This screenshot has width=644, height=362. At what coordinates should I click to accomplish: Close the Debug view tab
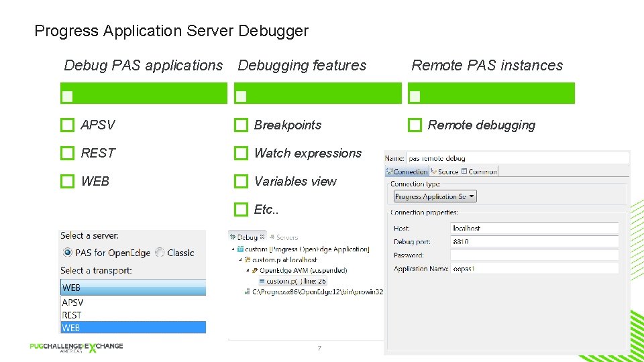click(x=262, y=237)
